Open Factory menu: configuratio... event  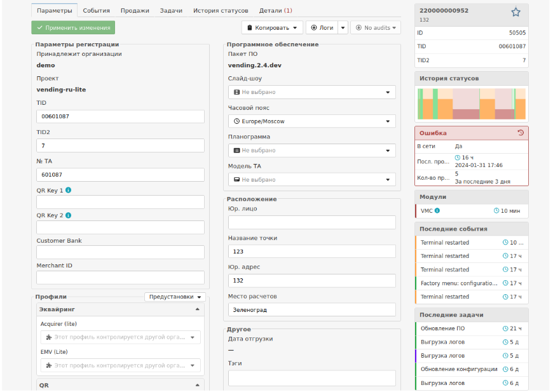pos(472,283)
